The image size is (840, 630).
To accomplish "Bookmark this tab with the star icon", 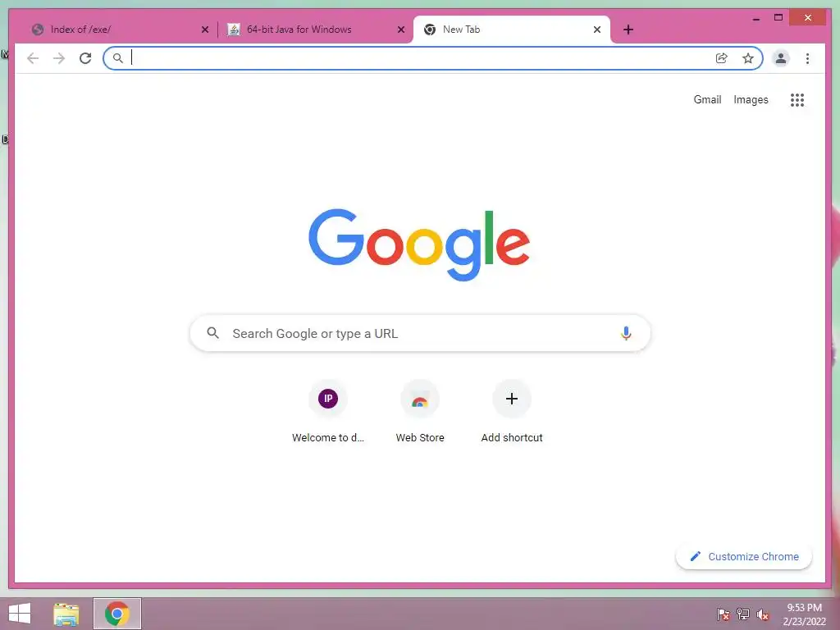I will (x=748, y=58).
